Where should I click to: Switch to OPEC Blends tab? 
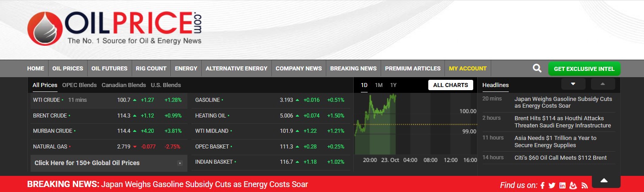point(80,85)
